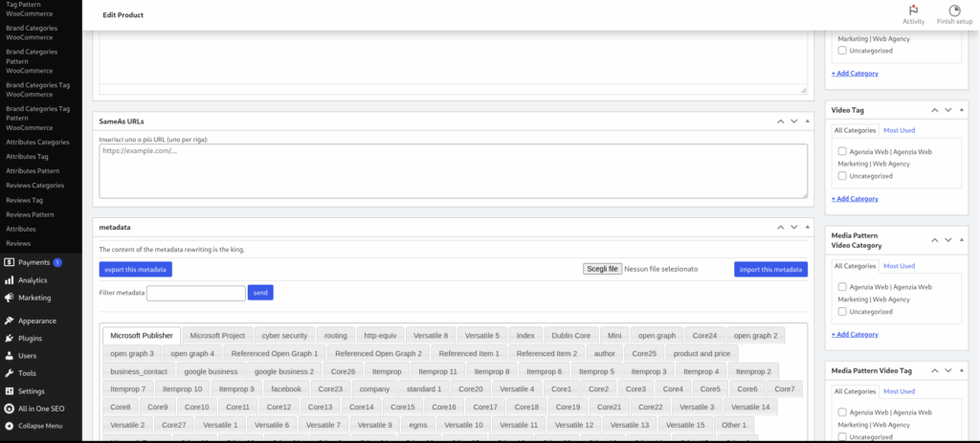980x443 pixels.
Task: Switch to Most Used tab in Video Tag
Action: click(x=899, y=130)
